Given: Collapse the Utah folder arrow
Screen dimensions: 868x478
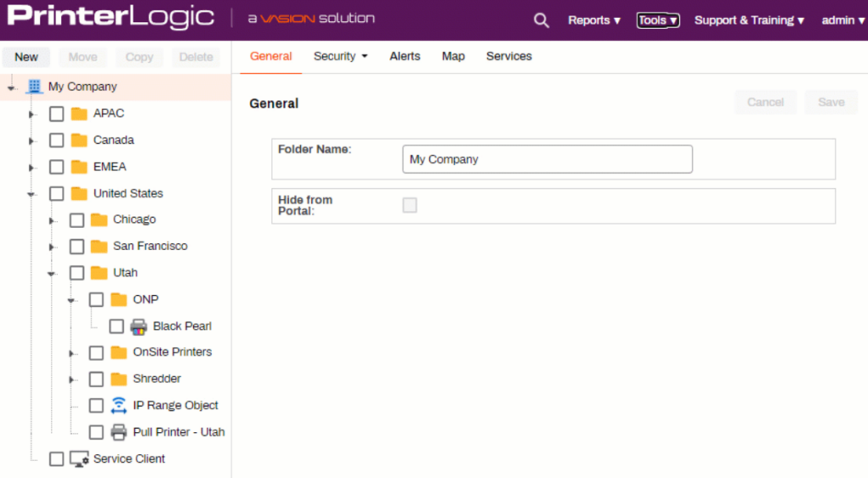Looking at the screenshot, I should pyautogui.click(x=52, y=274).
